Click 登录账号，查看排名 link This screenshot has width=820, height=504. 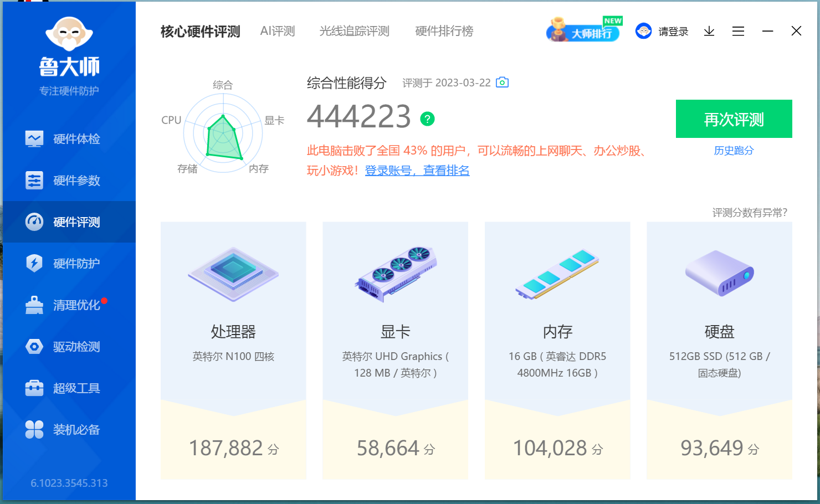[x=417, y=171]
